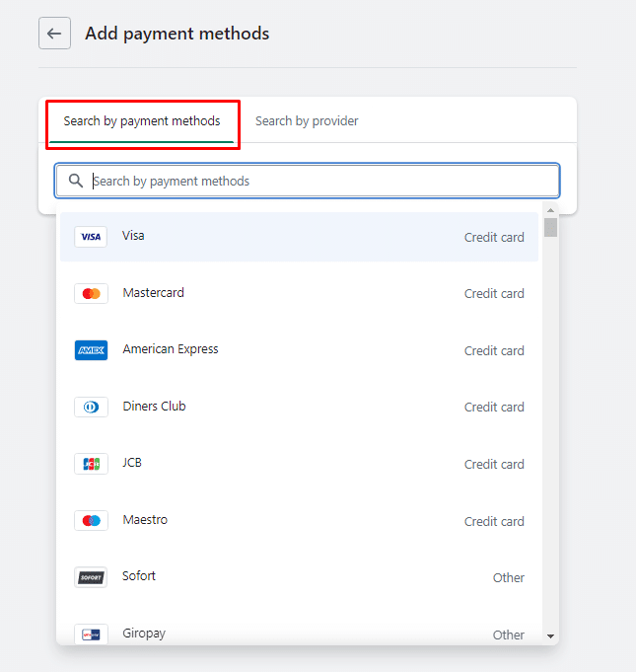Click the Giropay logo icon
Screen dimensions: 636x672
pyautogui.click(x=91, y=634)
